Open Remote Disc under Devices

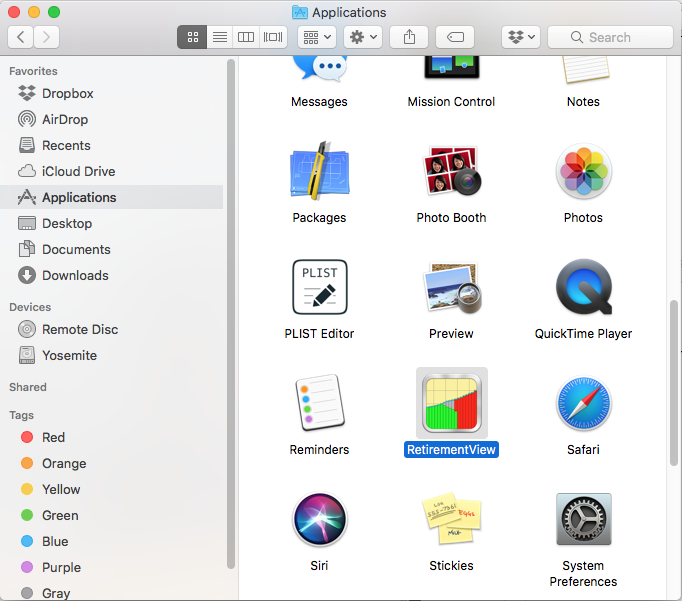tap(112, 329)
